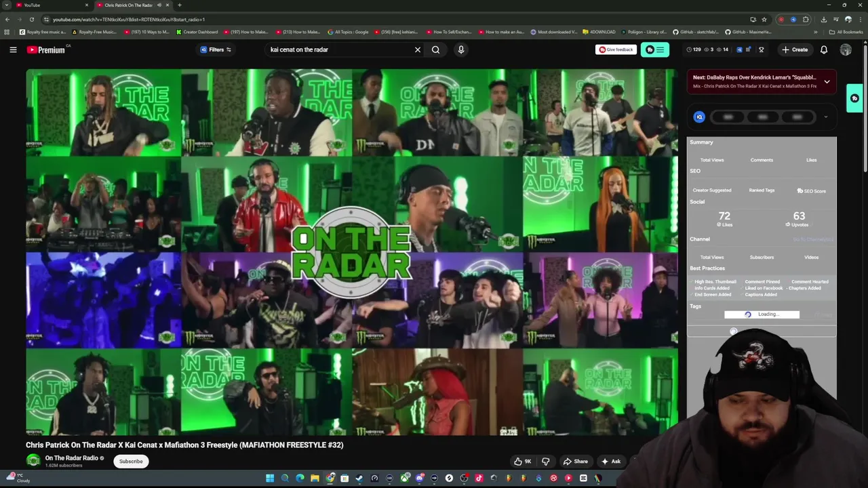The image size is (868, 488).
Task: Run search with the magnifier button
Action: (436, 49)
